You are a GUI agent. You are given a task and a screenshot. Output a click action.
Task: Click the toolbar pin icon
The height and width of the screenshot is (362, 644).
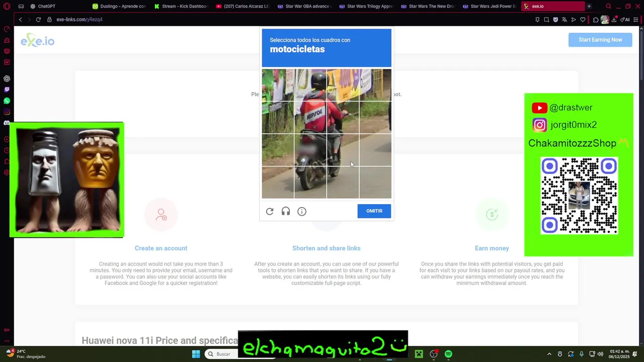537,20
